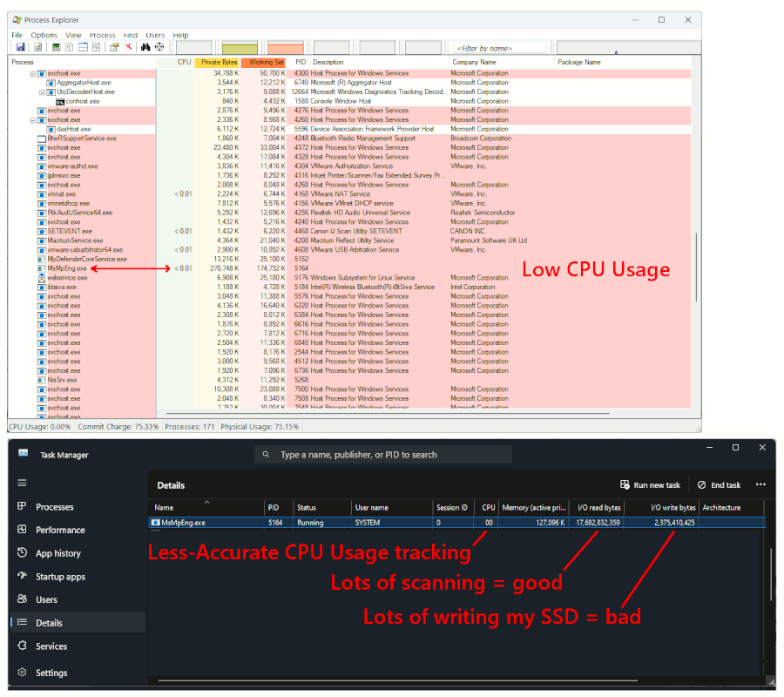Viewport: 784px width, 697px height.
Task: Sort by Private Bytes column header
Action: (218, 63)
